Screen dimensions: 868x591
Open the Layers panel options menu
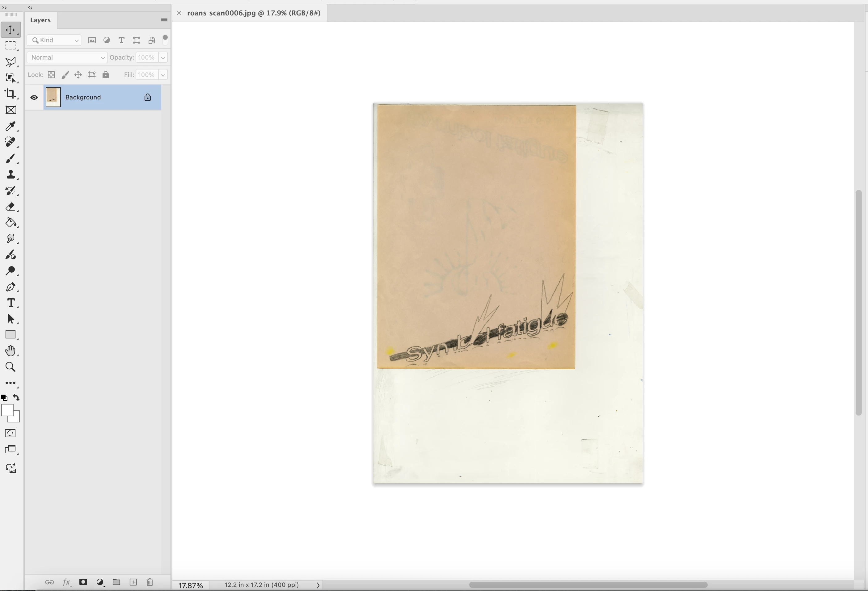164,20
